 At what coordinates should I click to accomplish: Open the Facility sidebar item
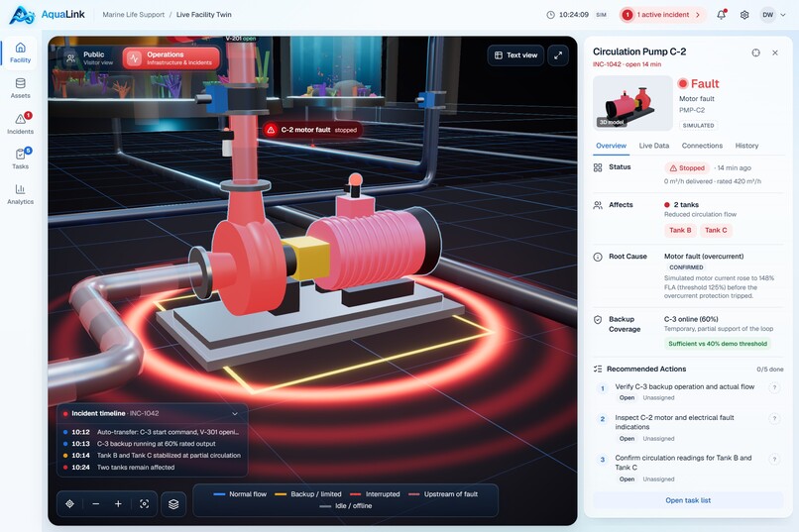(x=21, y=53)
